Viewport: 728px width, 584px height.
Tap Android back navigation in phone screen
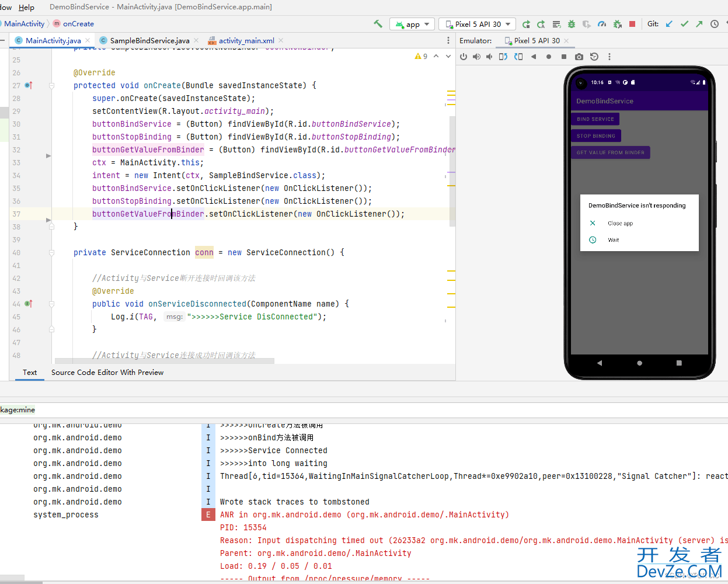pos(600,363)
